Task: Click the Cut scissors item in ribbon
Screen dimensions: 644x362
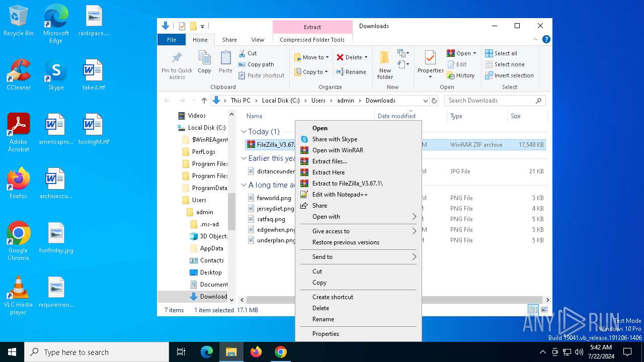Action: tap(248, 53)
